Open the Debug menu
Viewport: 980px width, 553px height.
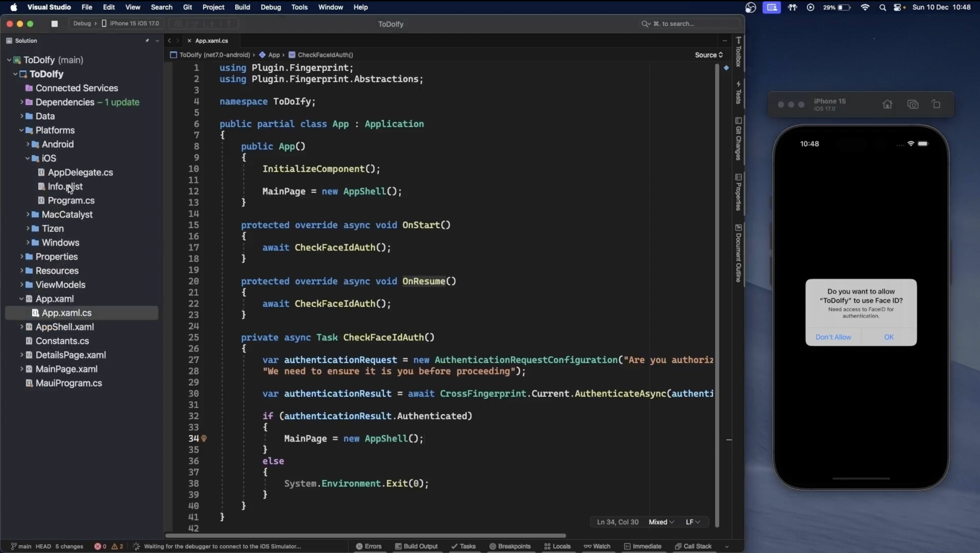point(271,7)
